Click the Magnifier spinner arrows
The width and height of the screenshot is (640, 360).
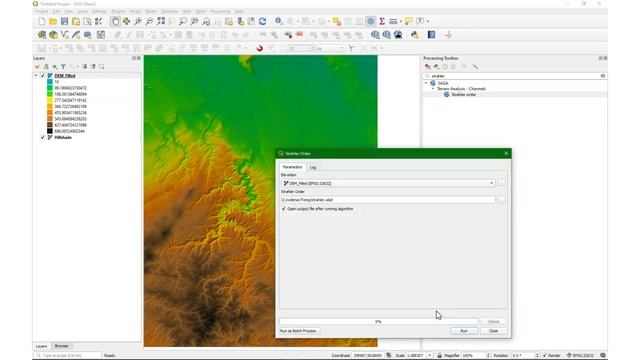(488, 356)
